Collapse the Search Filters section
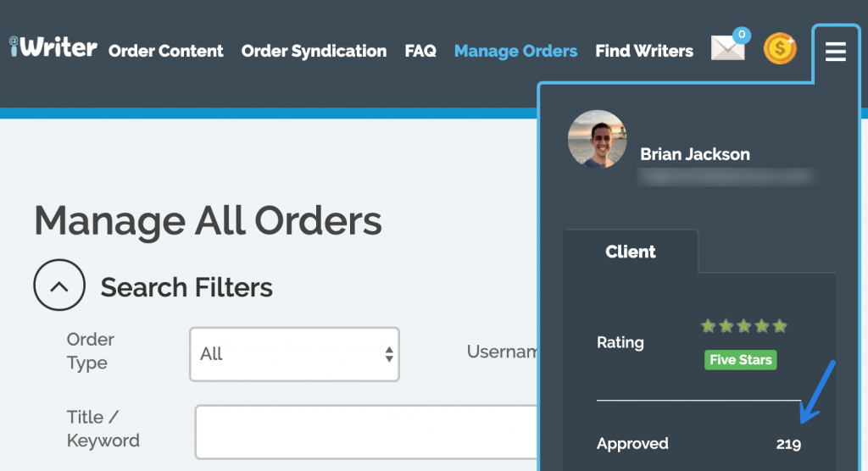 (x=59, y=285)
